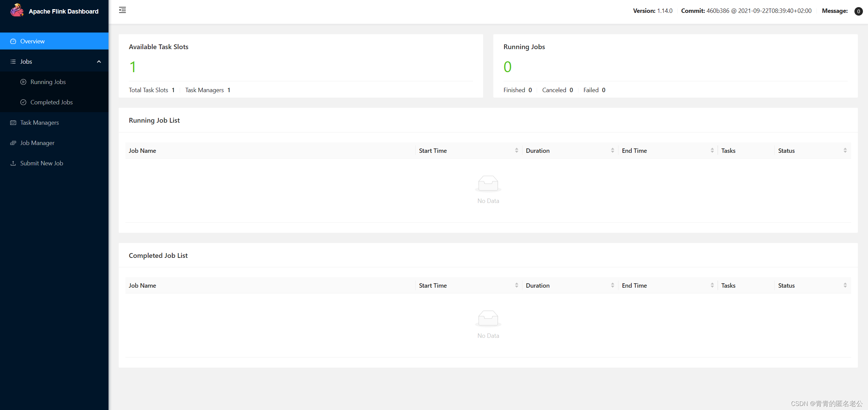868x410 pixels.
Task: Click the Task Managers schedule icon
Action: click(13, 123)
